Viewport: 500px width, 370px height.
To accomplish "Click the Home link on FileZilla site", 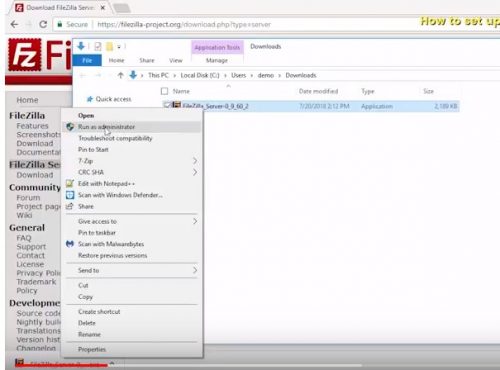I will [x=27, y=100].
